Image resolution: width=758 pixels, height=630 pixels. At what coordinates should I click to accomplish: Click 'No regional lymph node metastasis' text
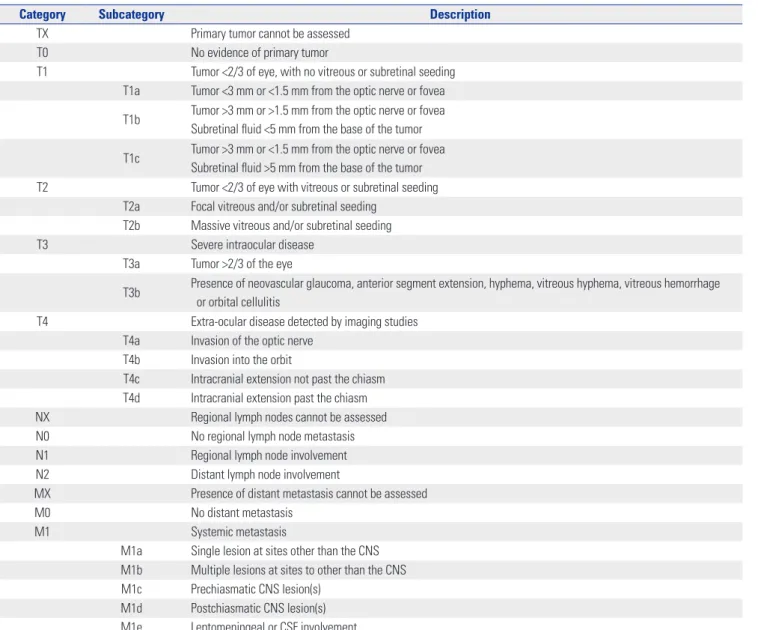(x=273, y=436)
